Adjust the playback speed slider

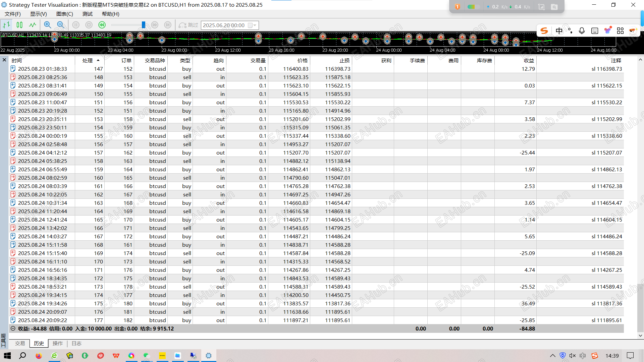pos(144,25)
